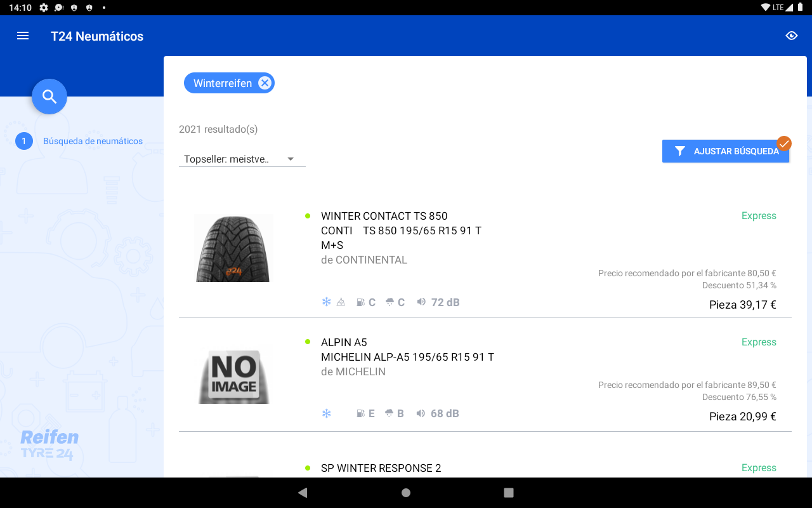Click CONTI TS 850 195/65 R15 91 T
Image resolution: width=812 pixels, height=508 pixels.
coord(401,231)
